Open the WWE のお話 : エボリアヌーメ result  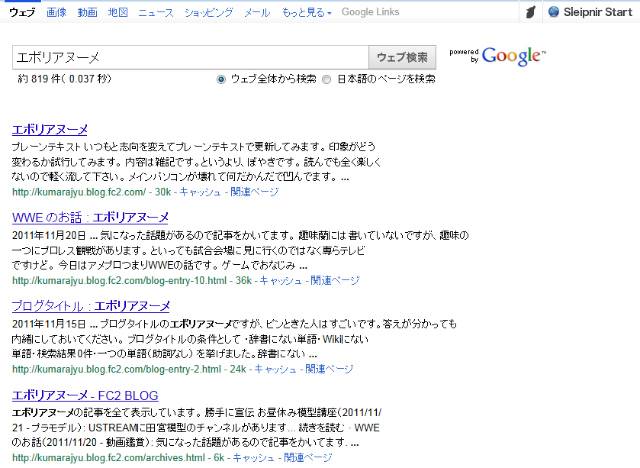pos(90,217)
